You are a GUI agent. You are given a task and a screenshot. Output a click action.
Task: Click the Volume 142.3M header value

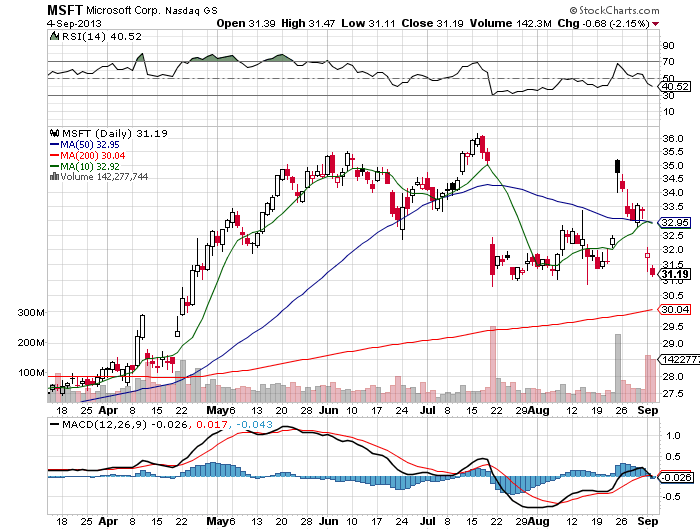pos(510,23)
